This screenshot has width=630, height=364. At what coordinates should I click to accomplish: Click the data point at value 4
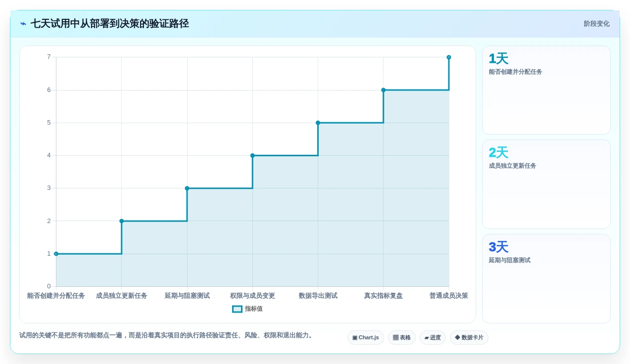252,155
